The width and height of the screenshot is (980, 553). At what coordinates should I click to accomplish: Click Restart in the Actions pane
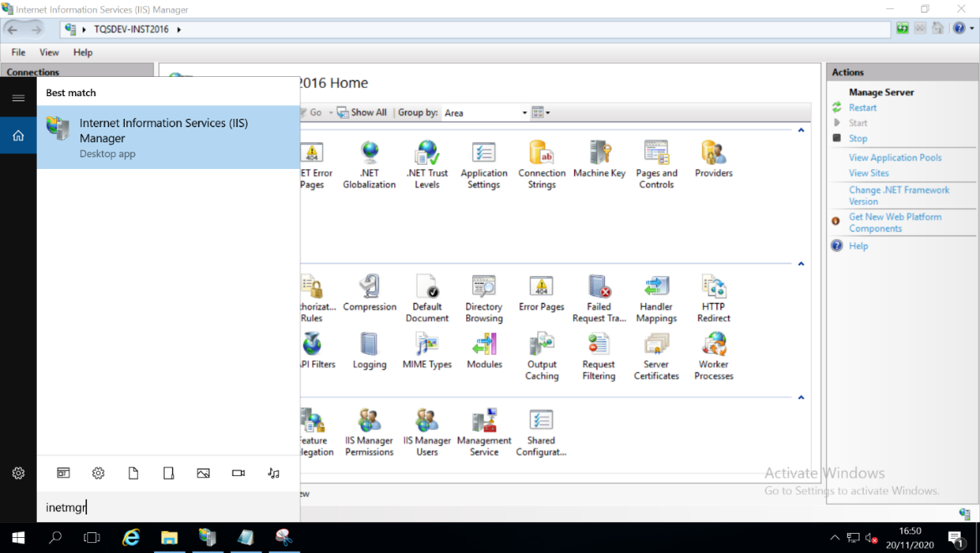[862, 108]
